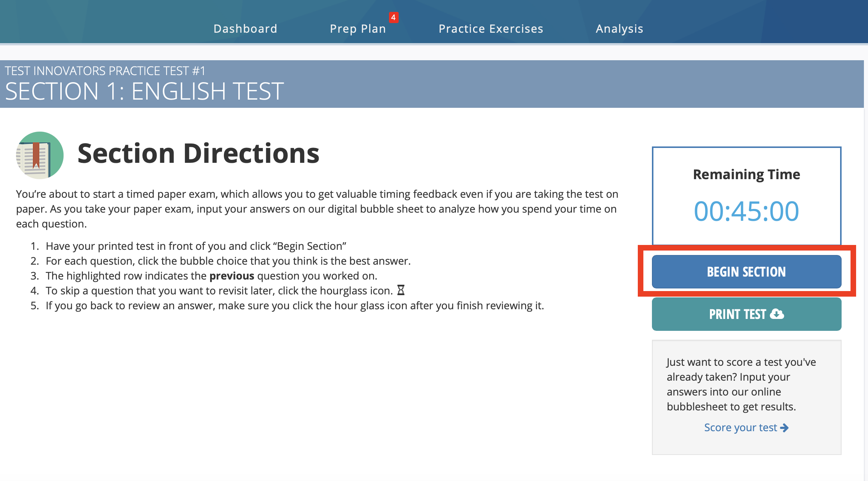Click the cloud download icon on Print Test

(777, 314)
